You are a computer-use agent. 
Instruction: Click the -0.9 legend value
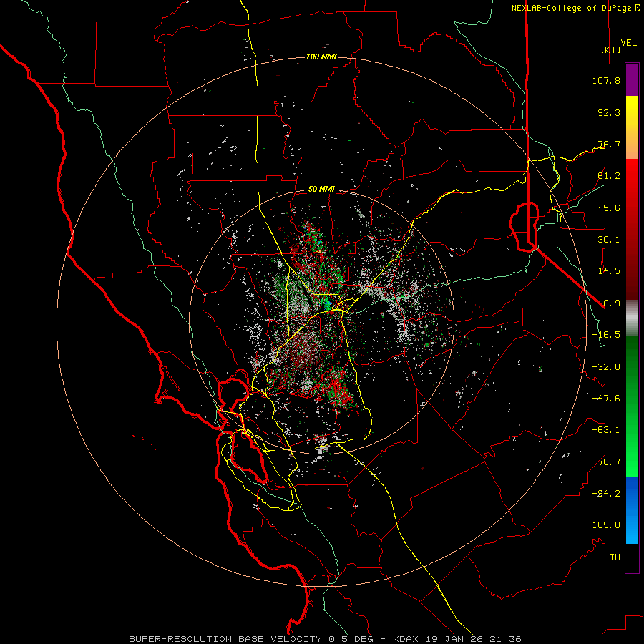point(609,303)
